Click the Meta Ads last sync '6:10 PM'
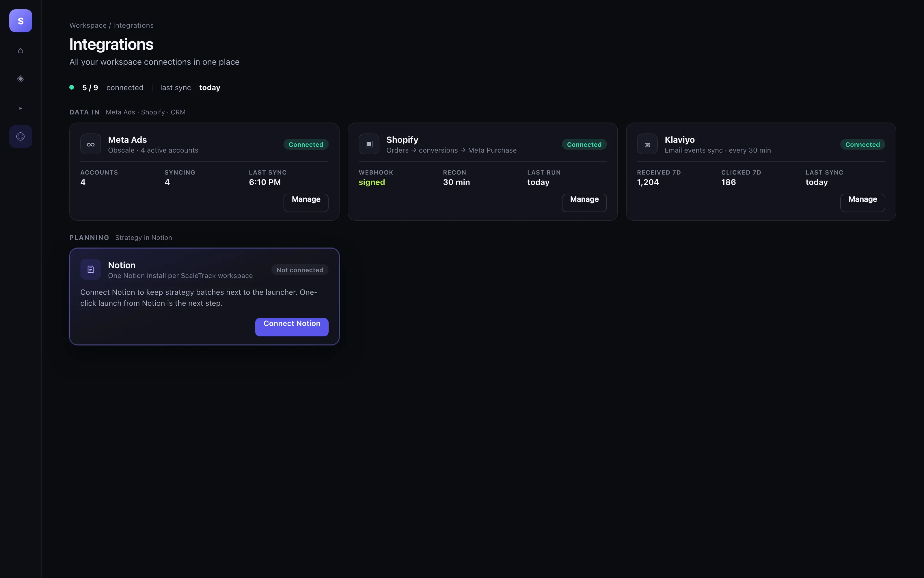Viewport: 924px width, 578px height. click(x=264, y=182)
